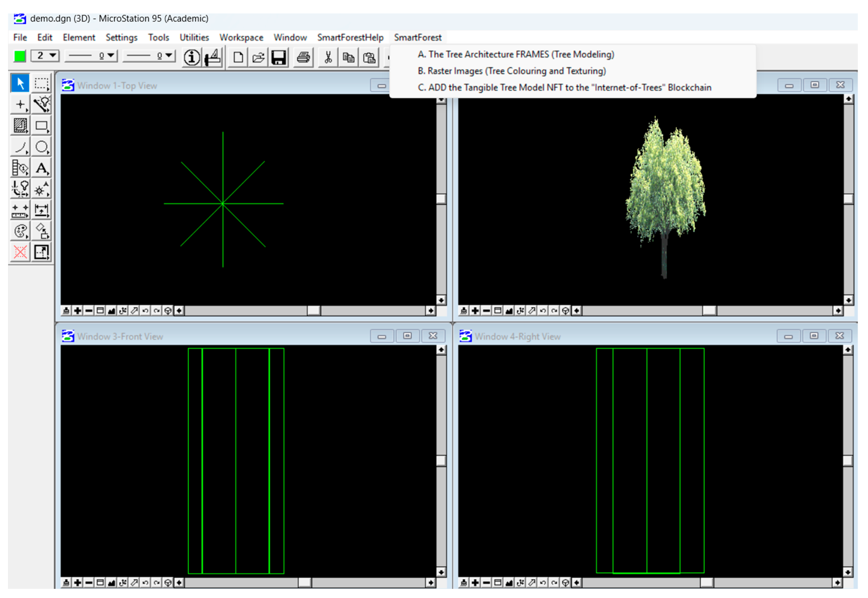Open the Element Information icon
Screen dimensions: 868x598
(x=192, y=57)
